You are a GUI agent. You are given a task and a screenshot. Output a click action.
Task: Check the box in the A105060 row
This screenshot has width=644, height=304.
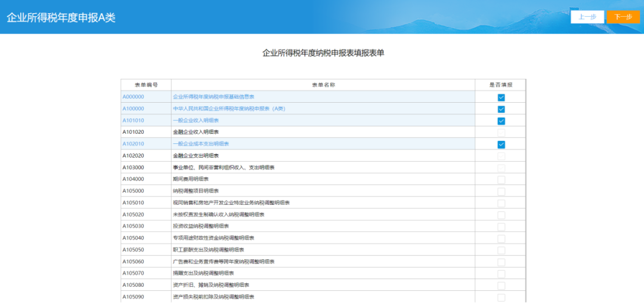(x=501, y=262)
